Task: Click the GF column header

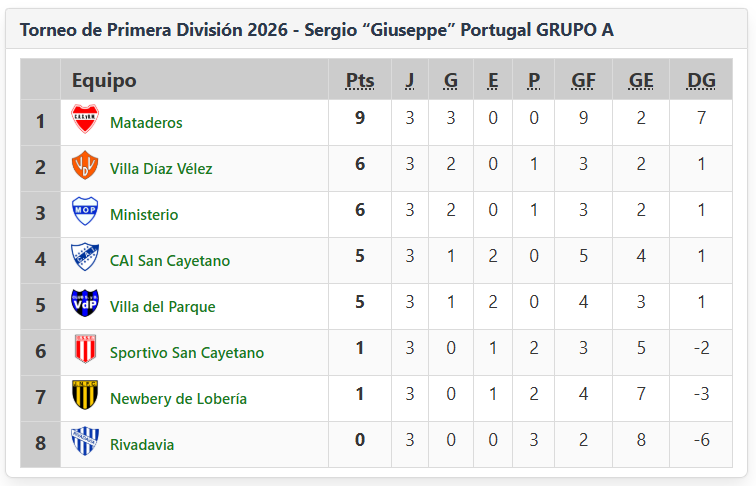Action: [584, 80]
